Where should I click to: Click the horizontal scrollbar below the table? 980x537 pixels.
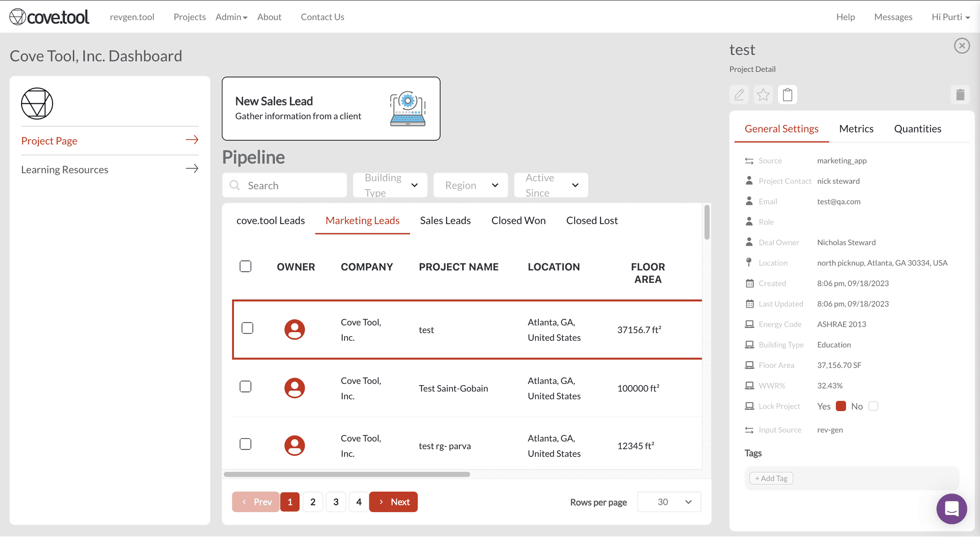pos(347,474)
